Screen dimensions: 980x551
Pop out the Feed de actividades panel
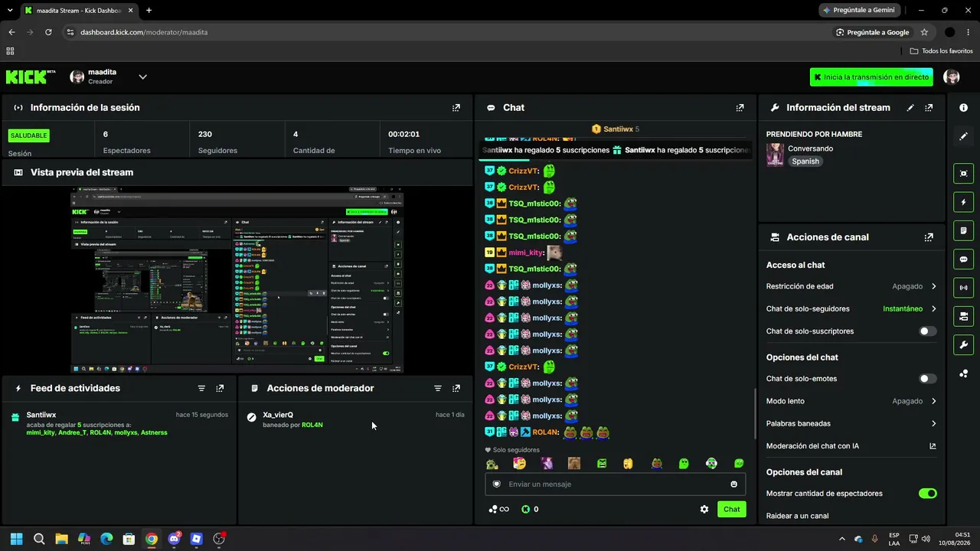220,388
